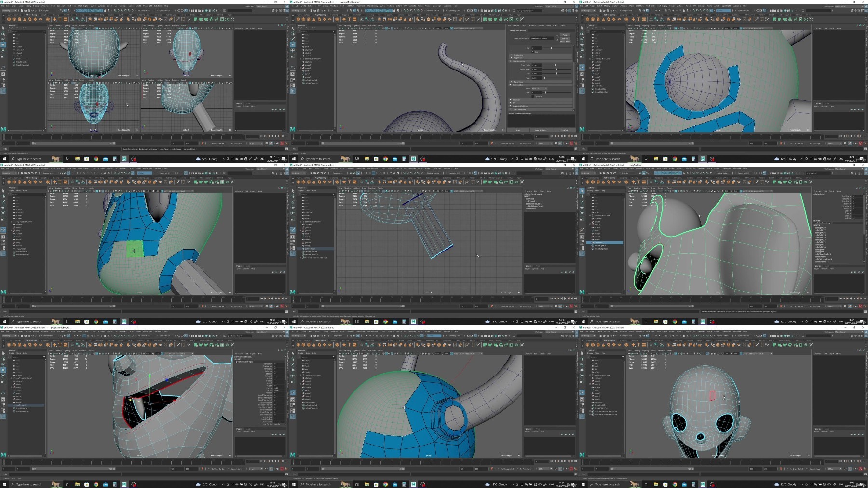Collapse Transformation section in tail window Attribute Editor
This screenshot has height=488, width=868.
click(541, 61)
